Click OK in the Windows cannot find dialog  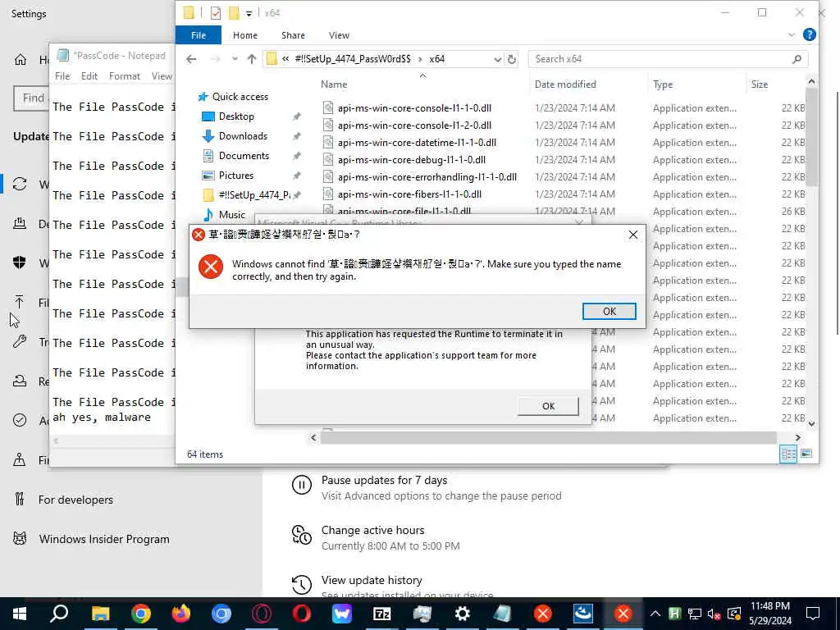609,311
